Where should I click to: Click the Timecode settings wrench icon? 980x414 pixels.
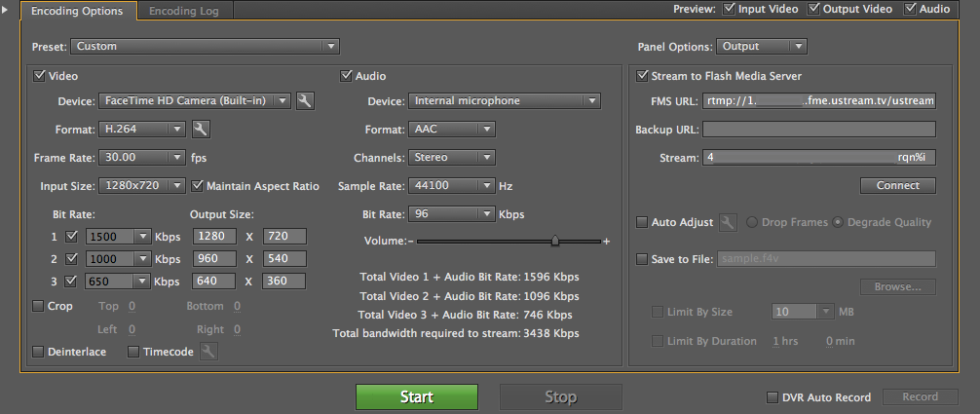(208, 352)
